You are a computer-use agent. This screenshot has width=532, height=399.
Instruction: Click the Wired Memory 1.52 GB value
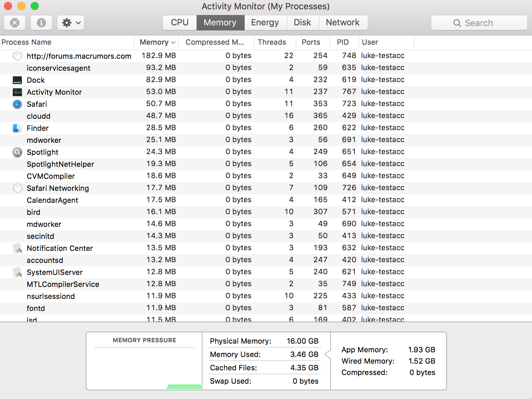coord(422,361)
